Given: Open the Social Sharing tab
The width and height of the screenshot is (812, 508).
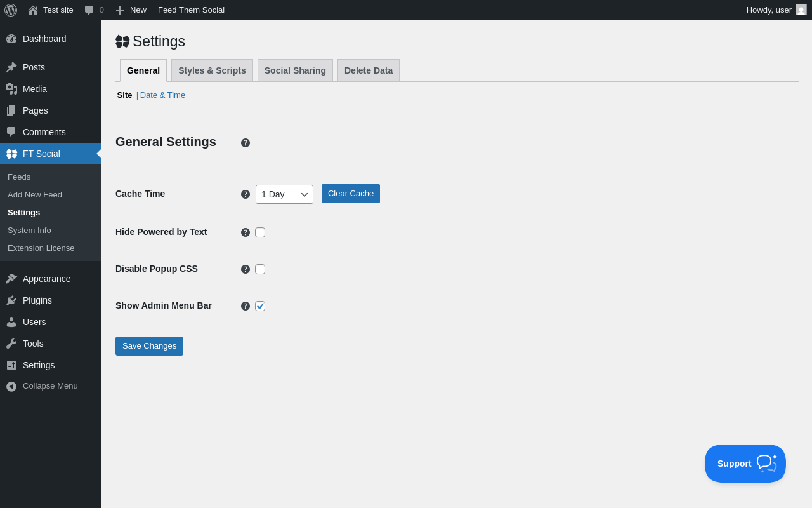Looking at the screenshot, I should tap(295, 70).
